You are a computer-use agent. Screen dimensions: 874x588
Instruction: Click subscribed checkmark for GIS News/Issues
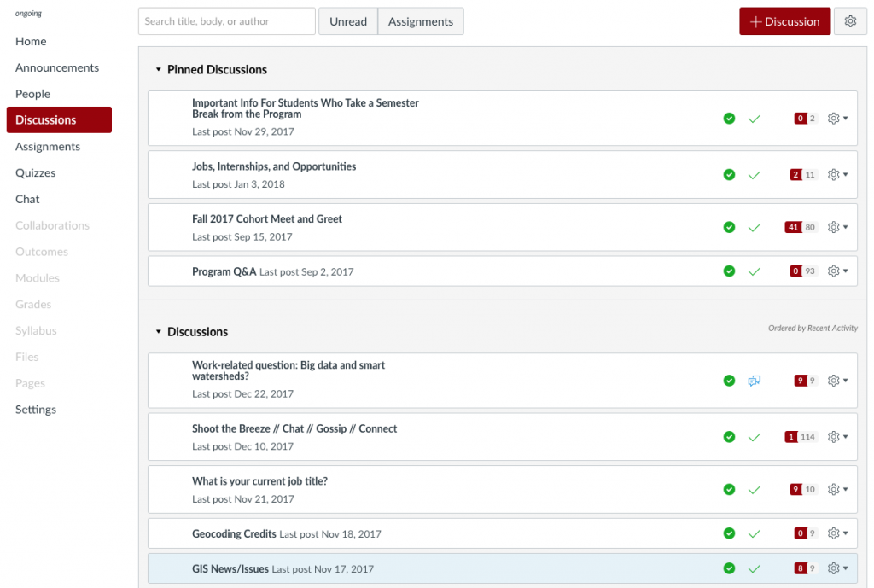[x=755, y=568]
